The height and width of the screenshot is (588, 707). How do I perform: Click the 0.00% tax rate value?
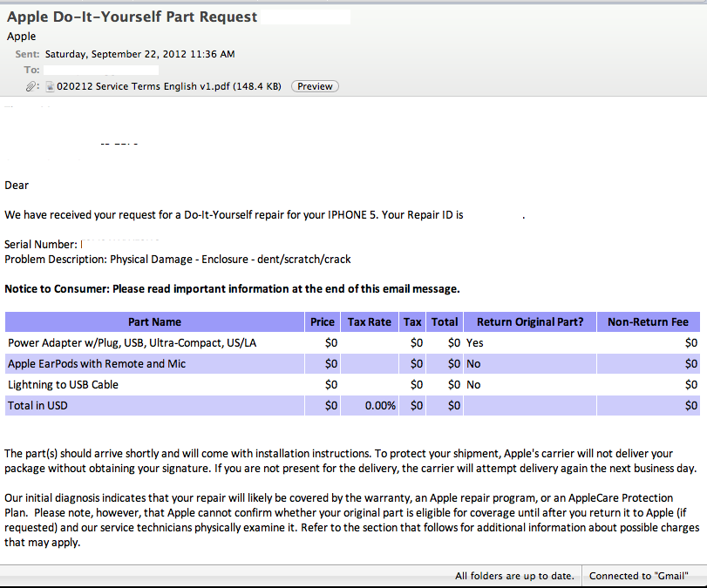tap(380, 406)
